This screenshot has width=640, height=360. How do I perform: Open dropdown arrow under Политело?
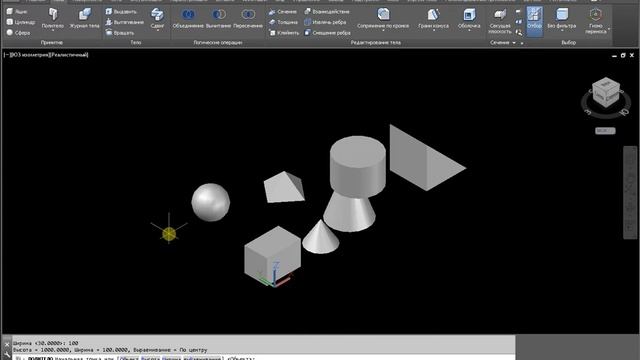click(x=53, y=31)
